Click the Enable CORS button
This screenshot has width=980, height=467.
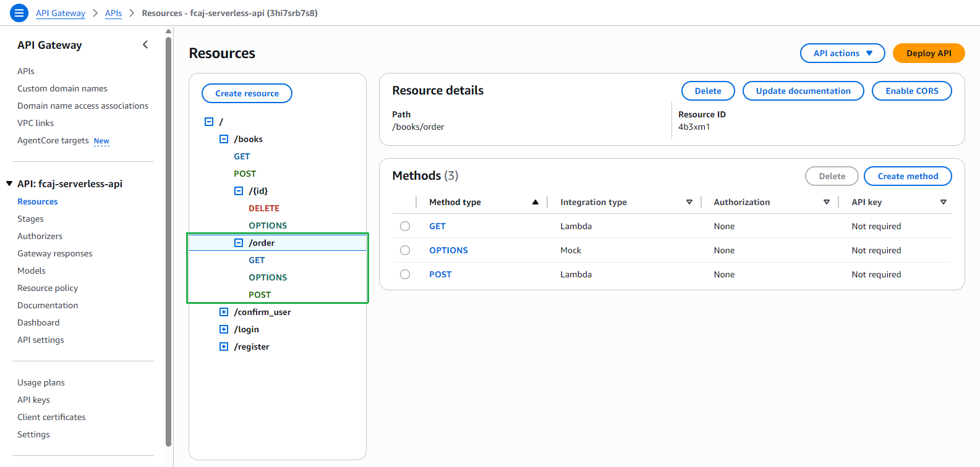912,91
